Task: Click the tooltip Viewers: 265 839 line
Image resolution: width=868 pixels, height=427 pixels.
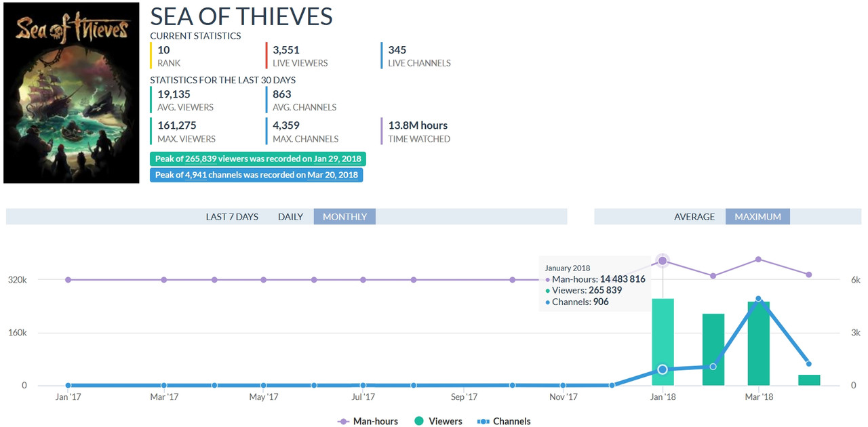Action: tap(583, 290)
